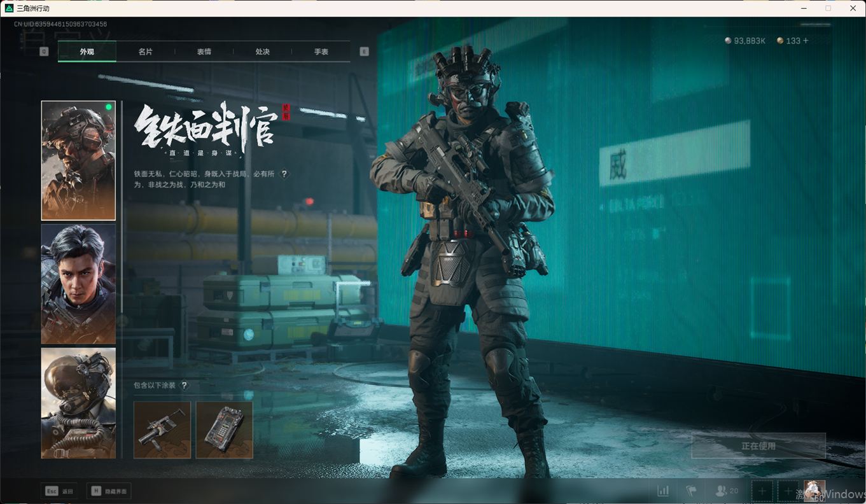This screenshot has width=866, height=504.
Task: Click the gold 133 currency icon
Action: tap(780, 41)
